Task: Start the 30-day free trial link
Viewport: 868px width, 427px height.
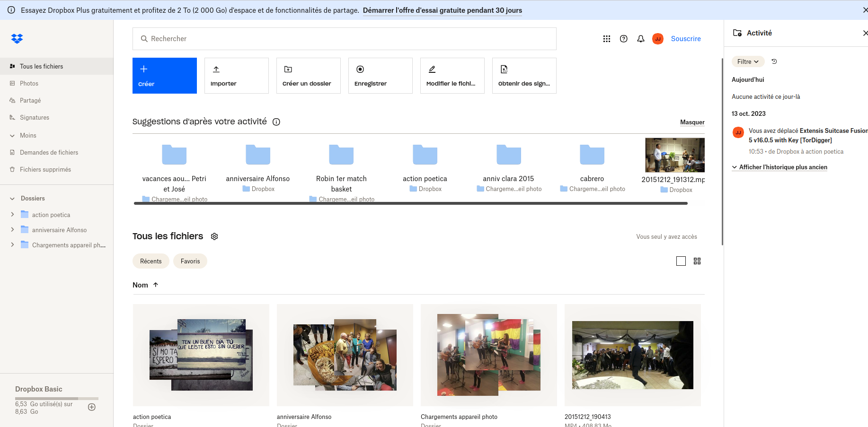Action: (443, 10)
